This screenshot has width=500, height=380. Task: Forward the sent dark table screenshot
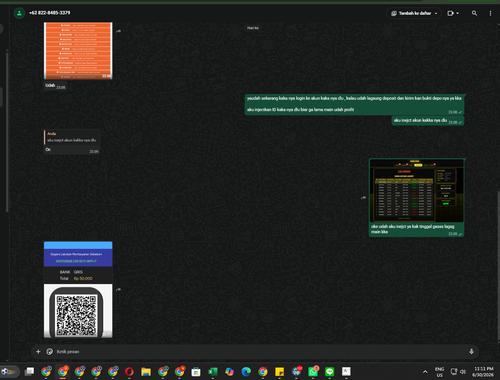coord(363,198)
